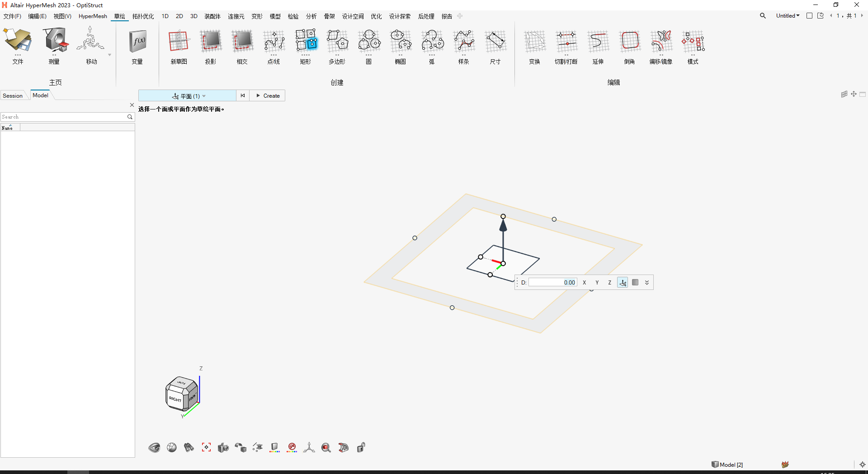The height and width of the screenshot is (474, 868).
Task: Toggle the lock icon in the bottom toolbar
Action: pyautogui.click(x=360, y=447)
